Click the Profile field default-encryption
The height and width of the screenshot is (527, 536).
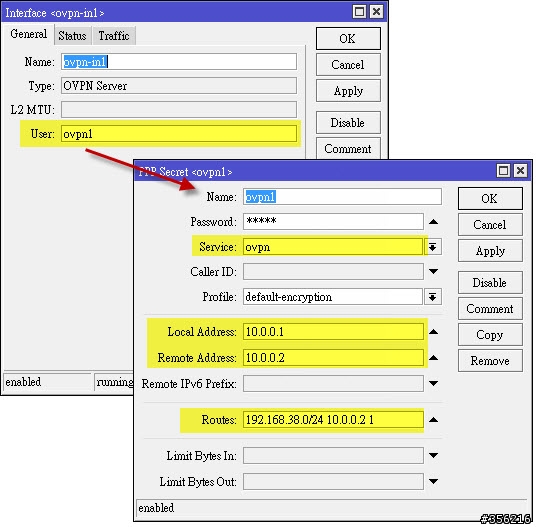[333, 297]
